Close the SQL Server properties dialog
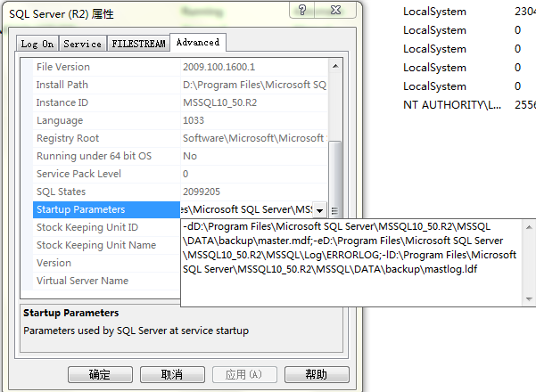 [335, 10]
